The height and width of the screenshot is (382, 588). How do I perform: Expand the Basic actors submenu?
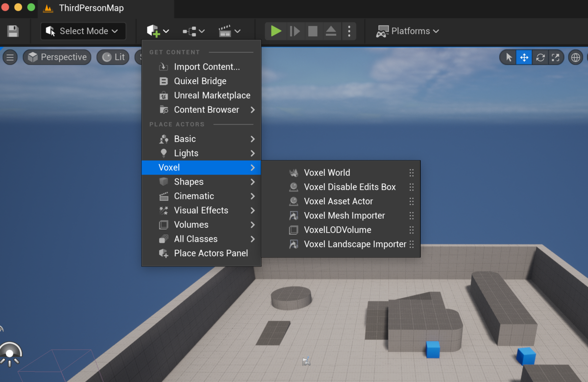(201, 139)
